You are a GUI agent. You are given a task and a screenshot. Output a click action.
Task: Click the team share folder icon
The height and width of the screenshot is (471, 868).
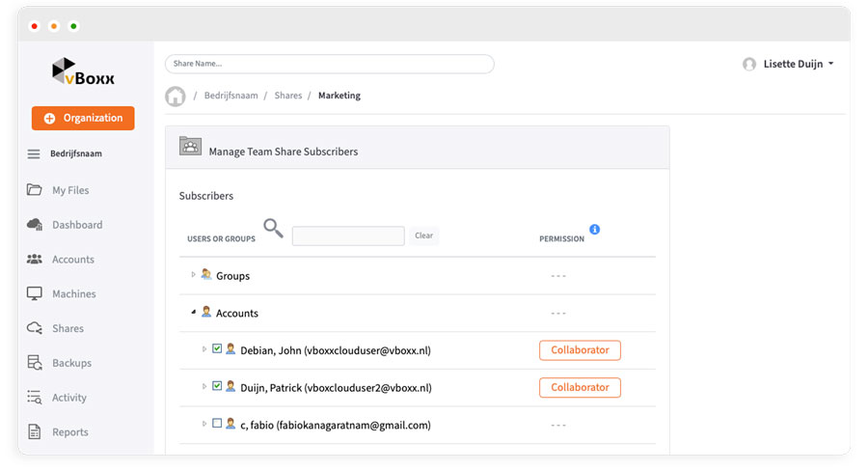click(190, 147)
